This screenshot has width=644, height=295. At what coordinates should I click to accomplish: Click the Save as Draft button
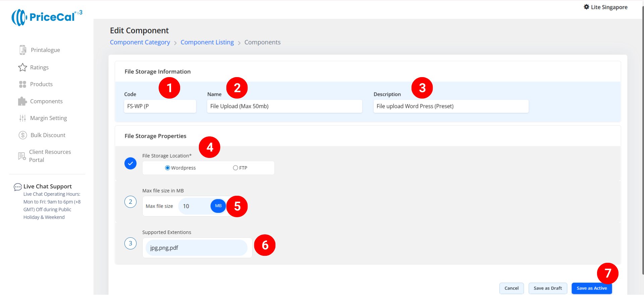click(547, 288)
